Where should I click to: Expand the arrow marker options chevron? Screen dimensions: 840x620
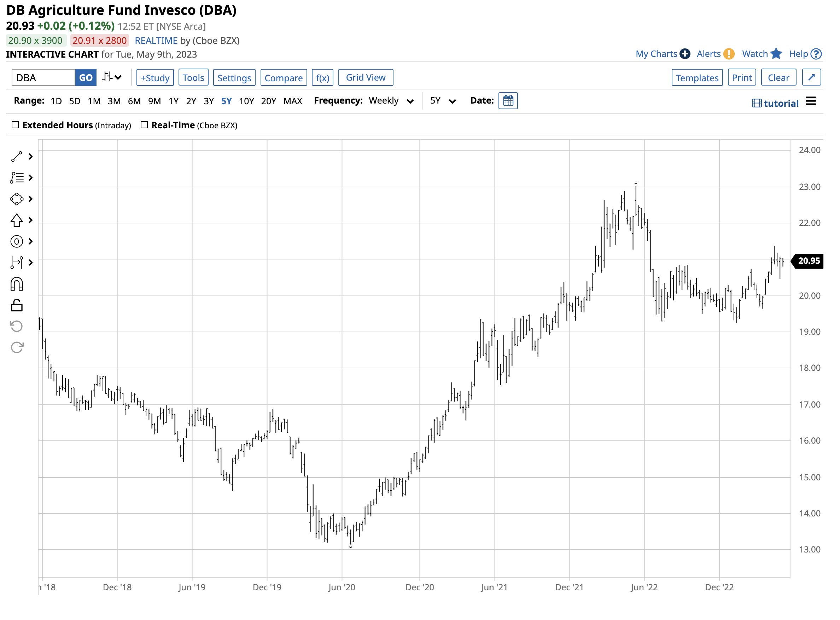tap(31, 221)
